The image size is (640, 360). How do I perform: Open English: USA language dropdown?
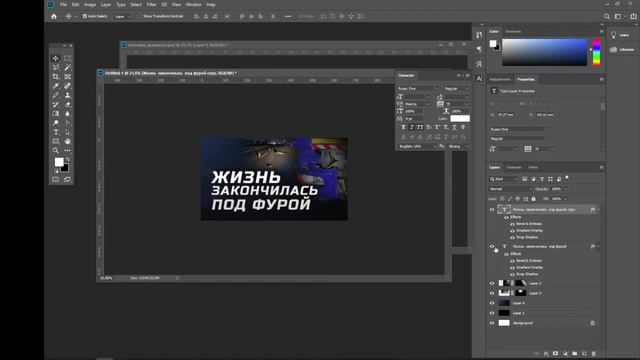[x=417, y=146]
